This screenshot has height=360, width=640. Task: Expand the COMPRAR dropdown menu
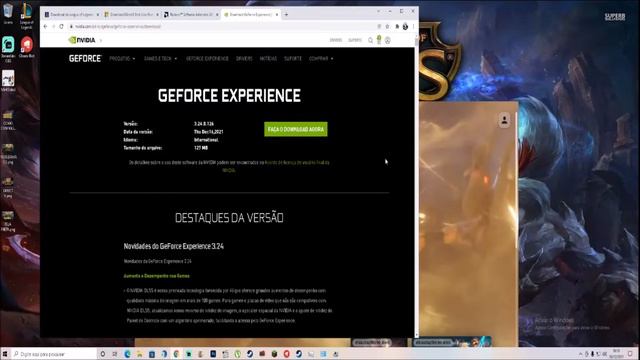click(321, 59)
